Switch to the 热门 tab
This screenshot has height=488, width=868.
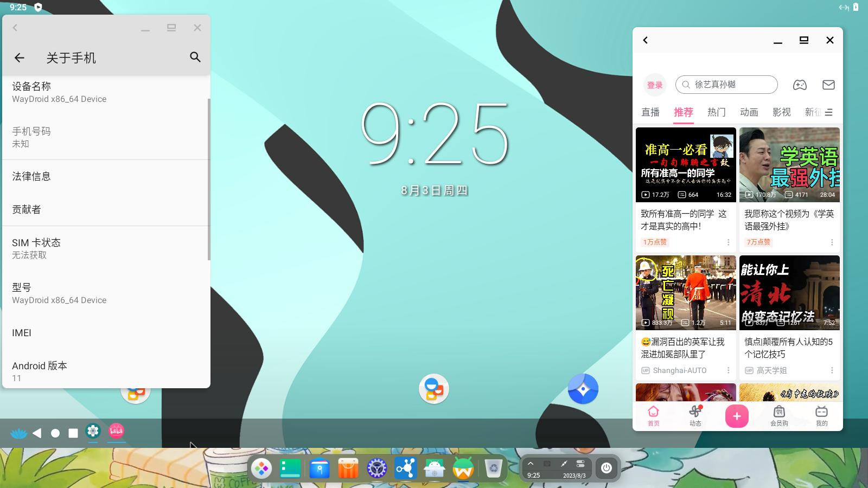coord(716,112)
